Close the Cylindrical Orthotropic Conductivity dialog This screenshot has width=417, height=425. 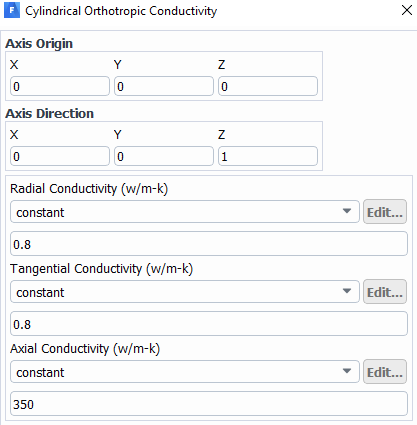[407, 10]
